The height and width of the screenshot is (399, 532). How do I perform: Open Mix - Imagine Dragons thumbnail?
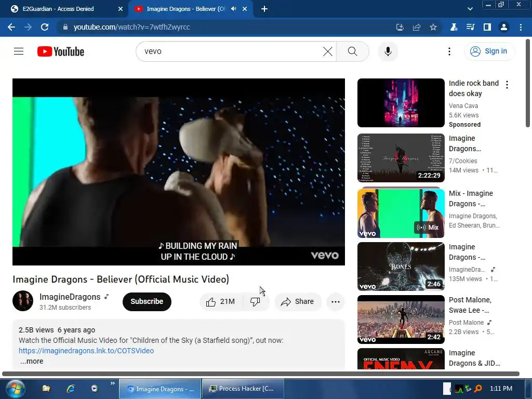tap(401, 213)
